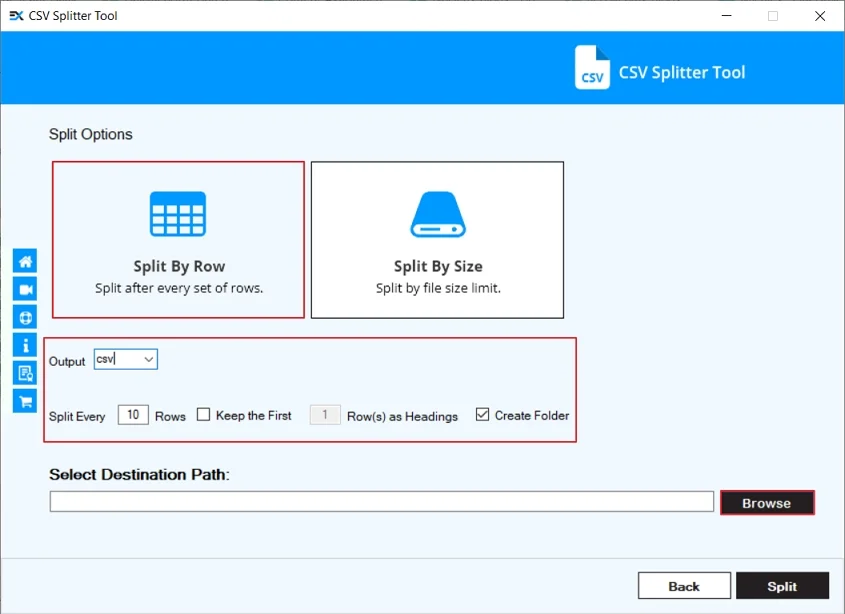Click the blue disk drive icon
Image resolution: width=845 pixels, height=614 pixels.
tap(438, 214)
